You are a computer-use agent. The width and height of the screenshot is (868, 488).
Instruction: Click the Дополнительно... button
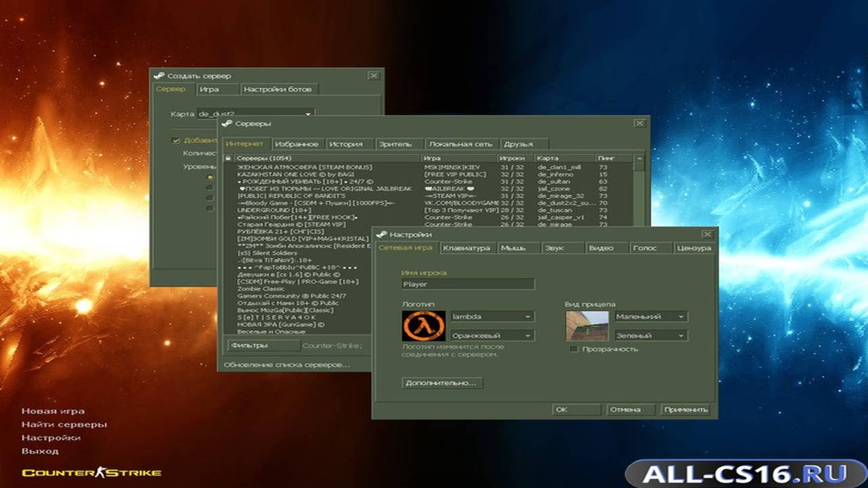[x=442, y=383]
